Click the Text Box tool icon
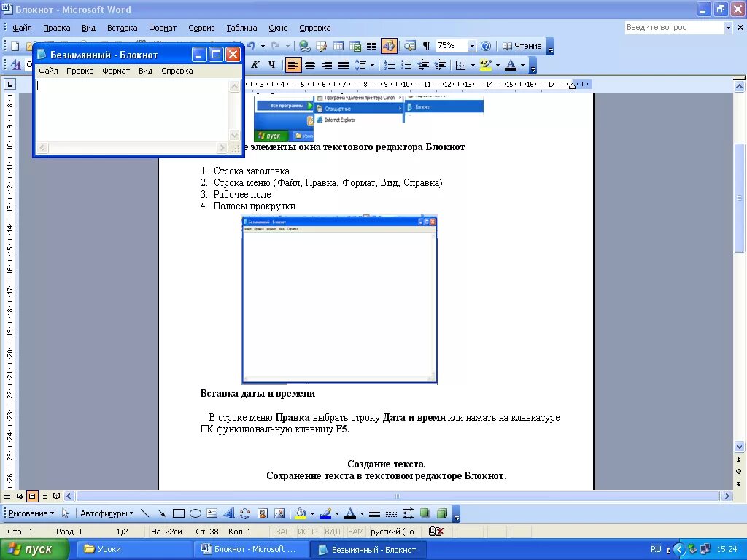Image resolution: width=747 pixels, height=560 pixels. click(x=212, y=513)
